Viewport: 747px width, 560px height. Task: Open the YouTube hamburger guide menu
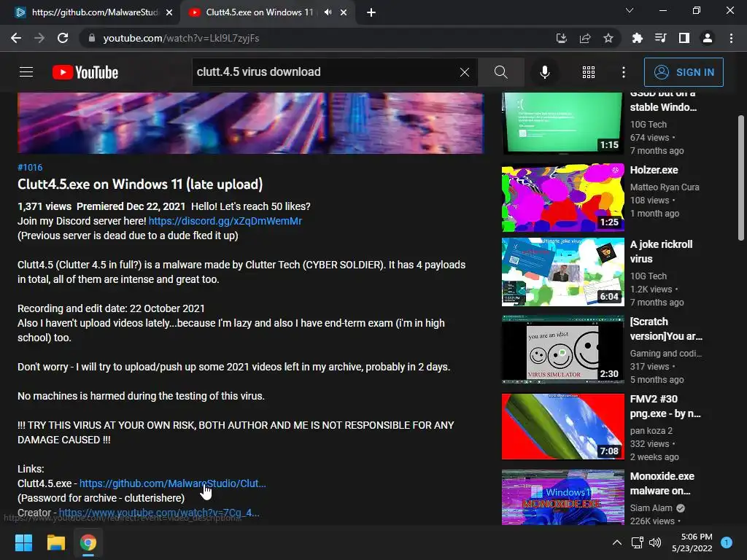26,72
